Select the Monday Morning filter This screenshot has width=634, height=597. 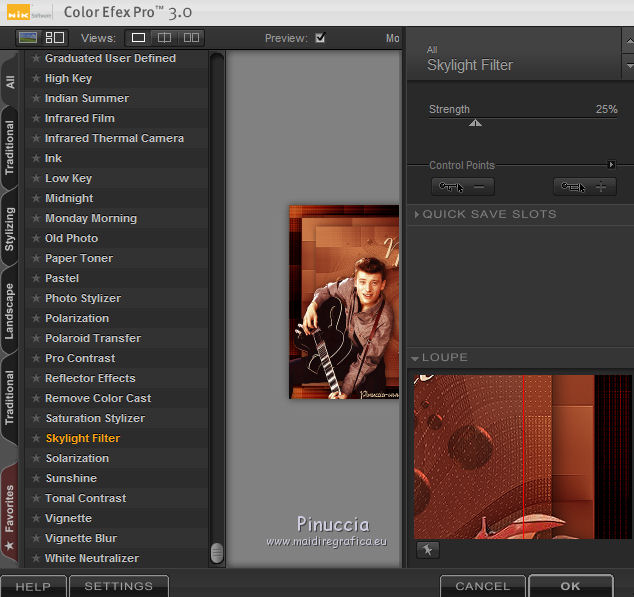point(117,218)
